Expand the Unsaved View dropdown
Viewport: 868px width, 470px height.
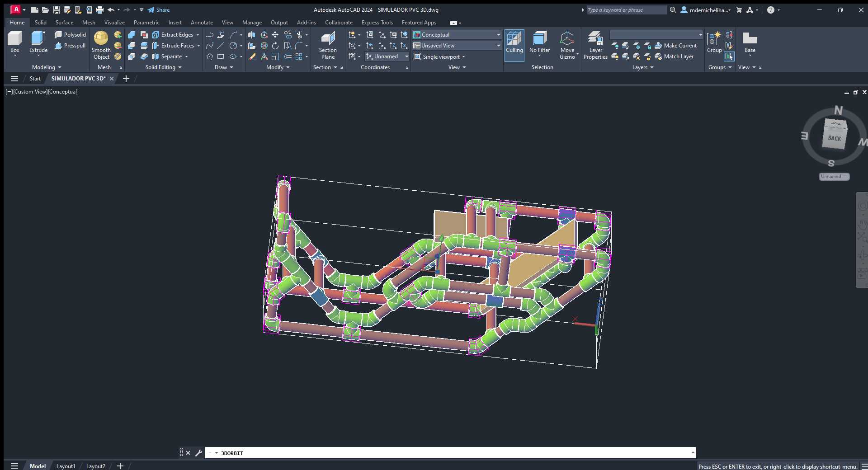(457, 46)
